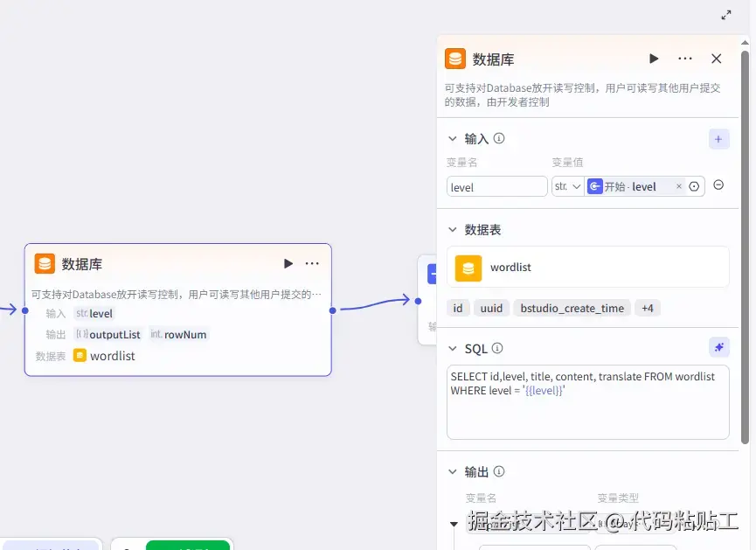Collapse the 数据表 section
756x550 pixels.
coord(452,229)
